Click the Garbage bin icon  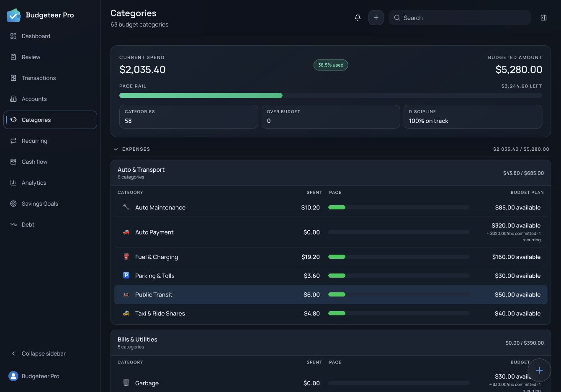[x=126, y=383]
